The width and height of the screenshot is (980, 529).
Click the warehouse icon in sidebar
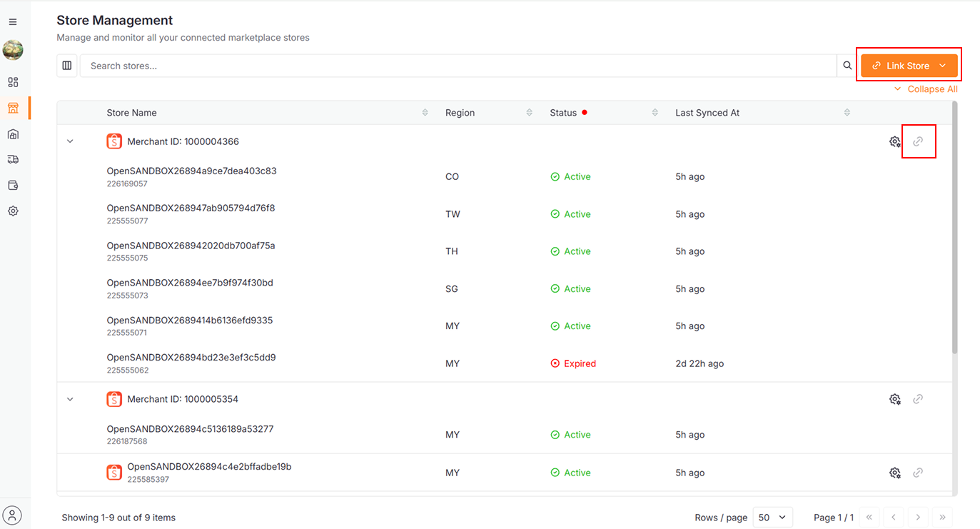[x=13, y=134]
